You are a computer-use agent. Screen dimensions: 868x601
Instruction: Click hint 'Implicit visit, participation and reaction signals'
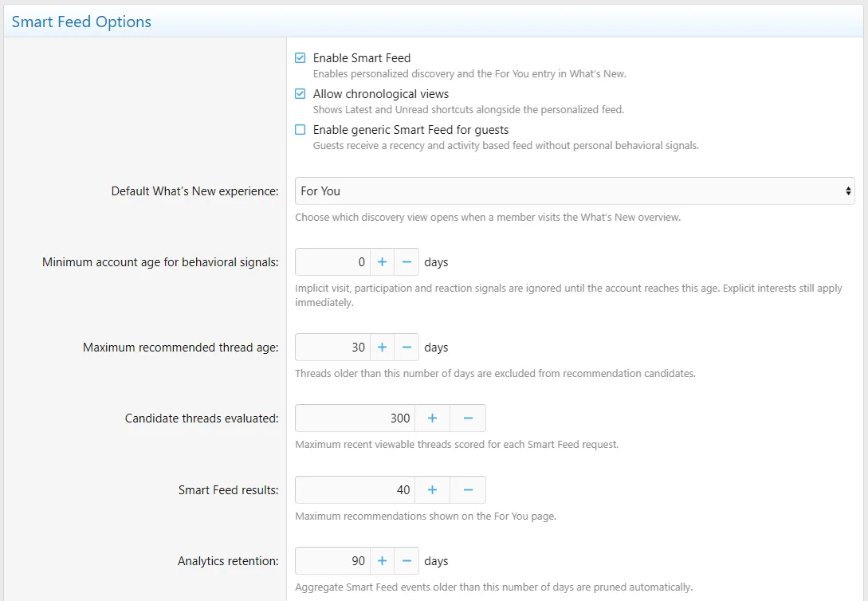coord(568,295)
